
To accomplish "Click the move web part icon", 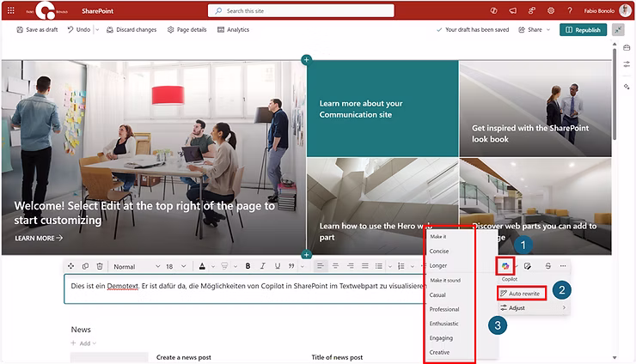I will (x=71, y=266).
